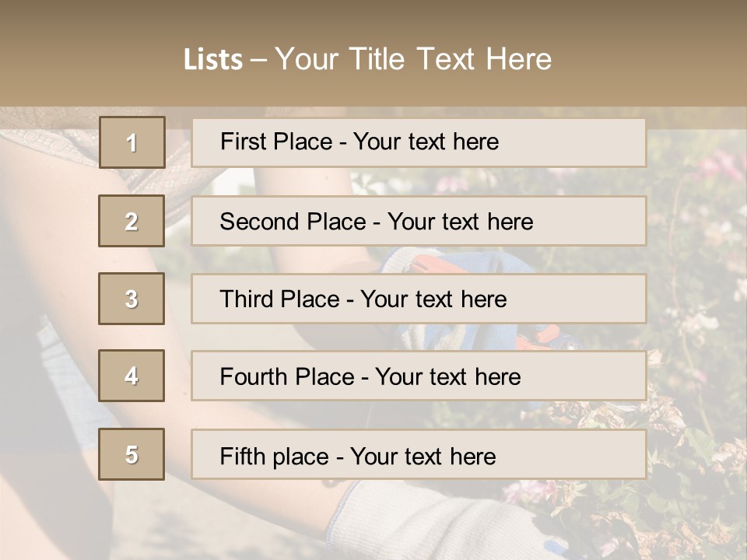This screenshot has width=747, height=560.
Task: Select the number 4 box
Action: coord(132,376)
